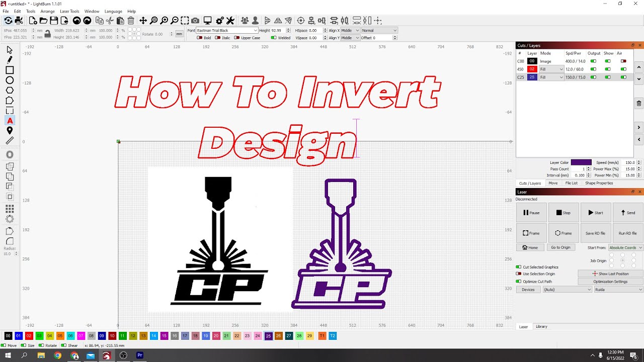This screenshot has width=644, height=362.
Task: Pick the Measure ruler tool
Action: [10, 141]
